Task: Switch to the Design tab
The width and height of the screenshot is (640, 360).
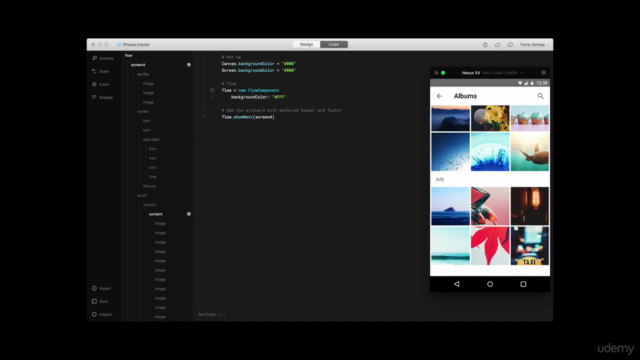Action: (307, 44)
